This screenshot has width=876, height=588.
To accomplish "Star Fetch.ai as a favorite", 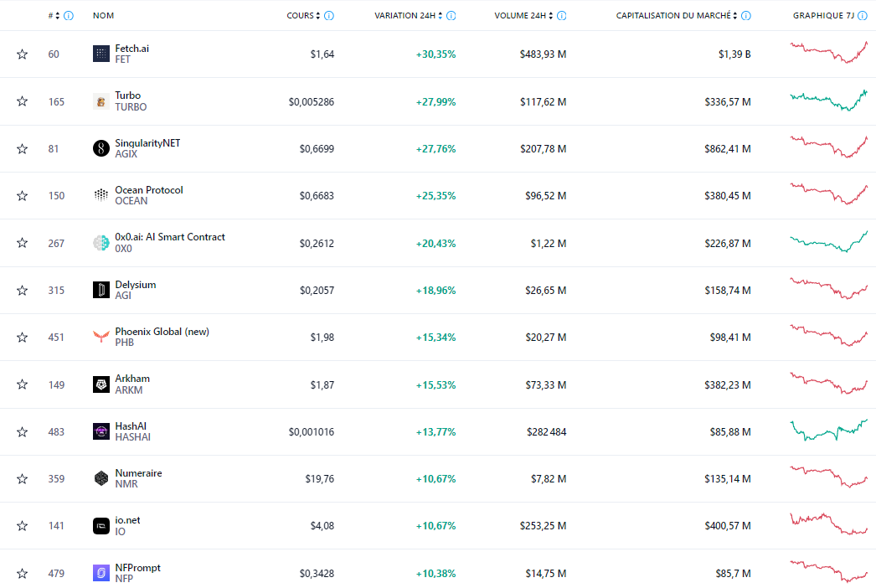I will (x=23, y=54).
